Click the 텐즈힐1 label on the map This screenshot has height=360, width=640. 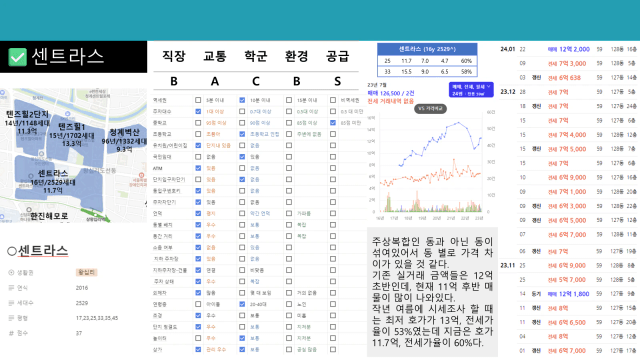click(x=71, y=127)
